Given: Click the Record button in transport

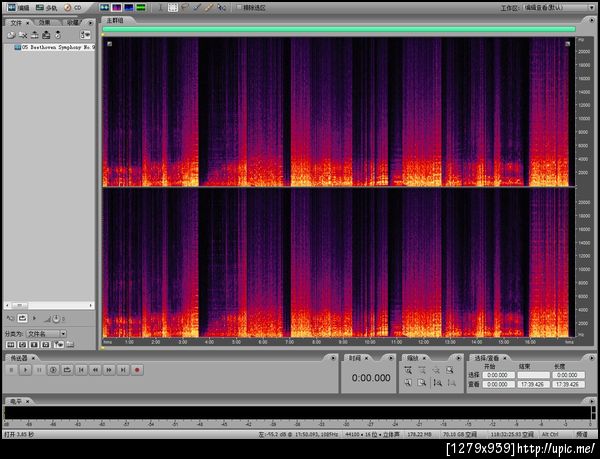Looking at the screenshot, I should tap(137, 370).
